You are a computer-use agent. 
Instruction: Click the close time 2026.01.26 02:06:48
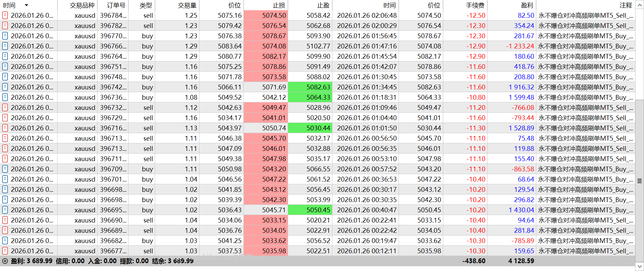[367, 15]
